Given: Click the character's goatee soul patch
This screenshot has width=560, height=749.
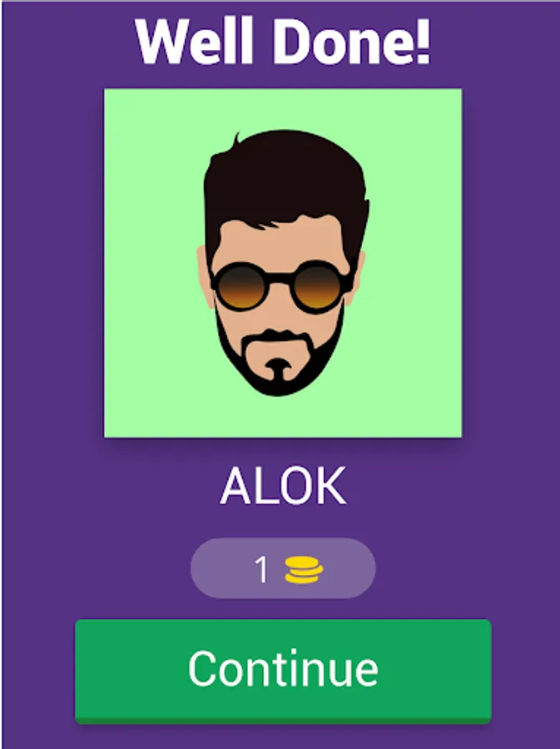Looking at the screenshot, I should [277, 369].
